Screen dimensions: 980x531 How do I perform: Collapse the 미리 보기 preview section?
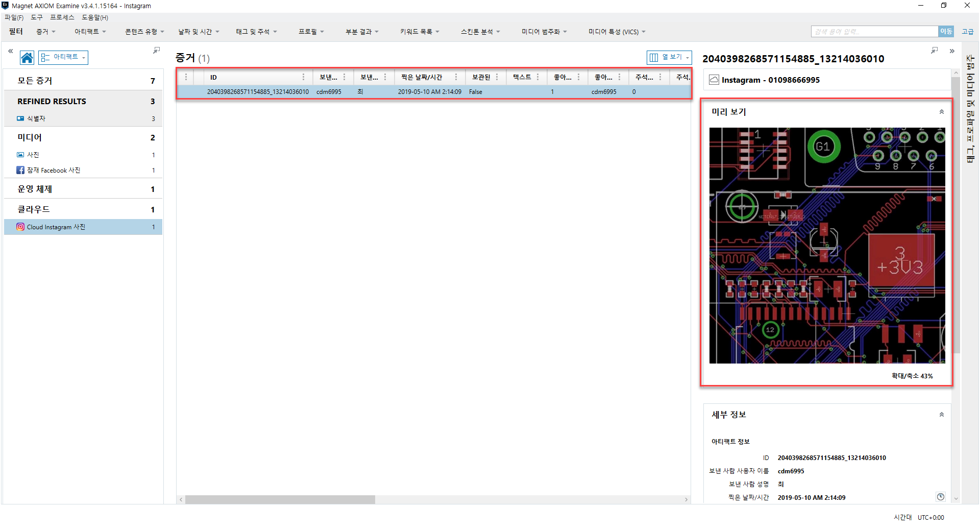(x=942, y=112)
